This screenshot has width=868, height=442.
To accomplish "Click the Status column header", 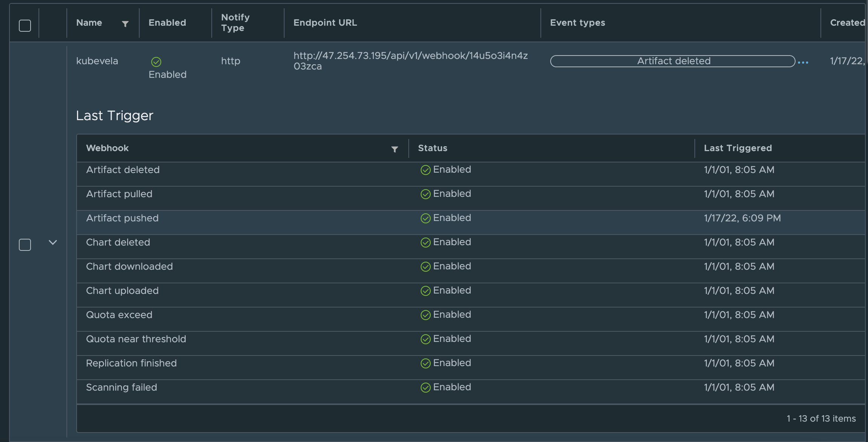I will (x=432, y=148).
